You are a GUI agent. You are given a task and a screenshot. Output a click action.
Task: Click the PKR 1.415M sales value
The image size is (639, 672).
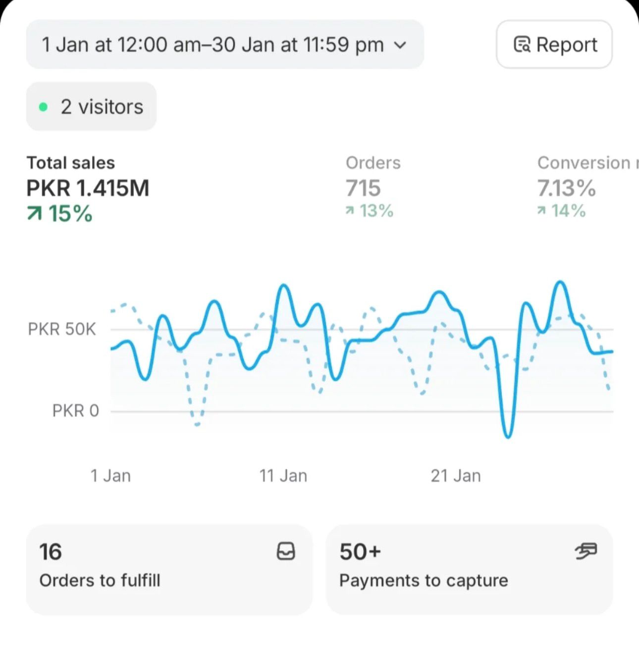click(x=88, y=188)
